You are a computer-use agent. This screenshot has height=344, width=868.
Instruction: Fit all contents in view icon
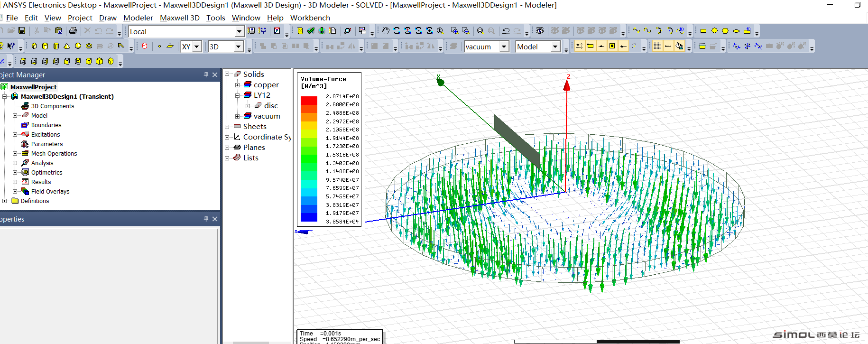(480, 31)
